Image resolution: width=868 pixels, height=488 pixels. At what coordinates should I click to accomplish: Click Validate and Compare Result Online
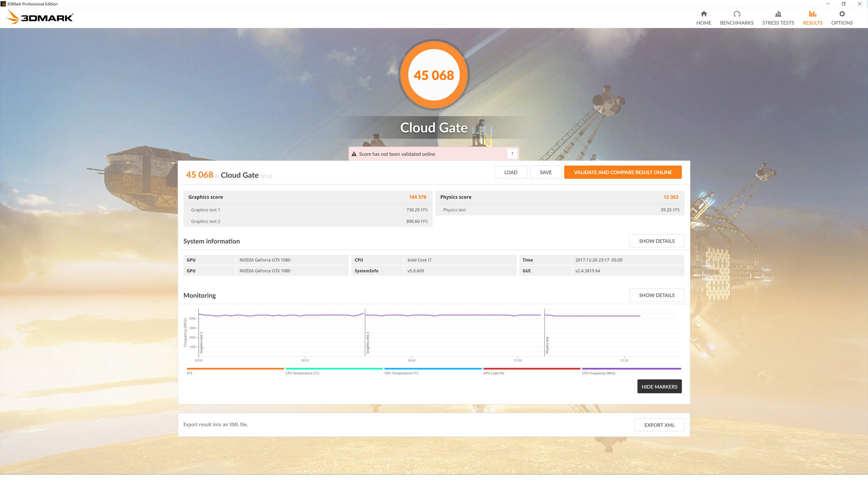[623, 173]
